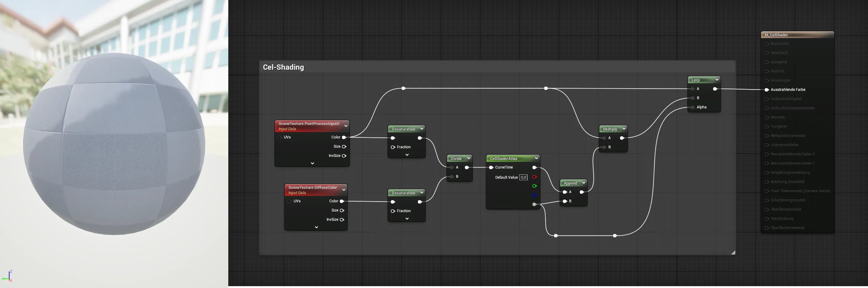Click the Divide node's output pin
Image resolution: width=868 pixels, height=288 pixels.
pyautogui.click(x=467, y=167)
